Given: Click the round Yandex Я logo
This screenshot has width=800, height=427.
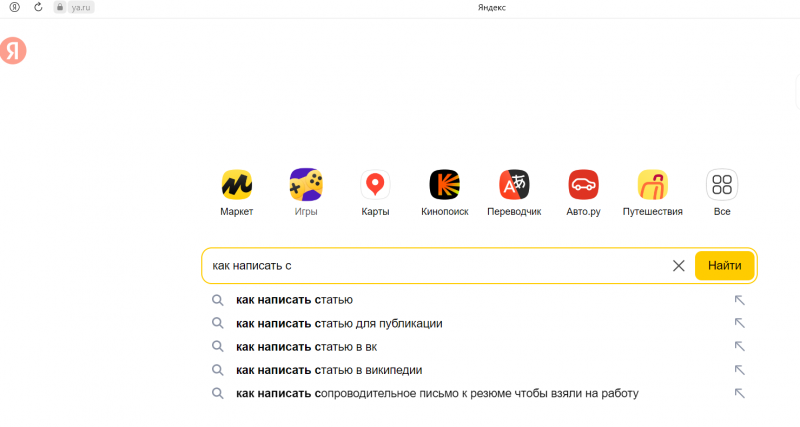Looking at the screenshot, I should tap(13, 51).
